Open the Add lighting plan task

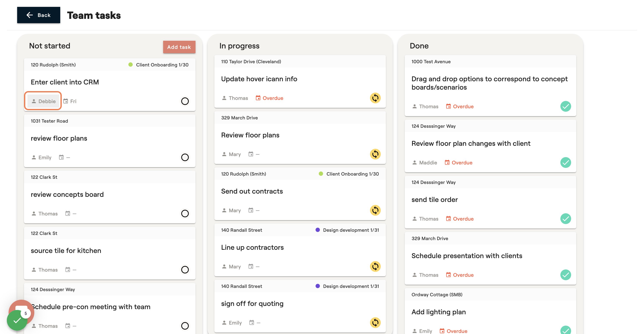point(438,312)
